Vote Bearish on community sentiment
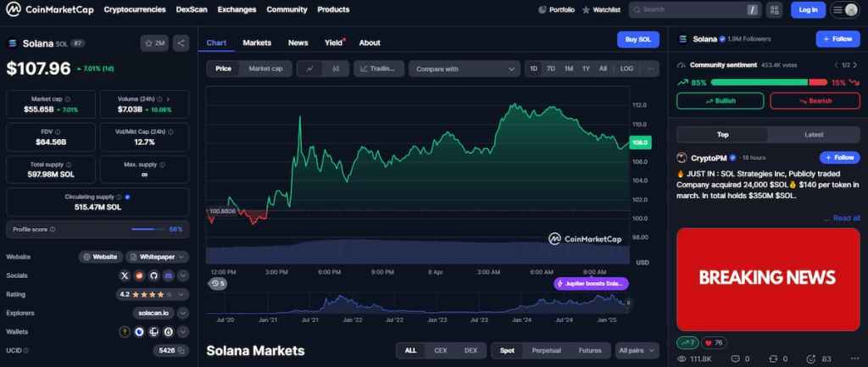The width and height of the screenshot is (868, 367). 815,101
